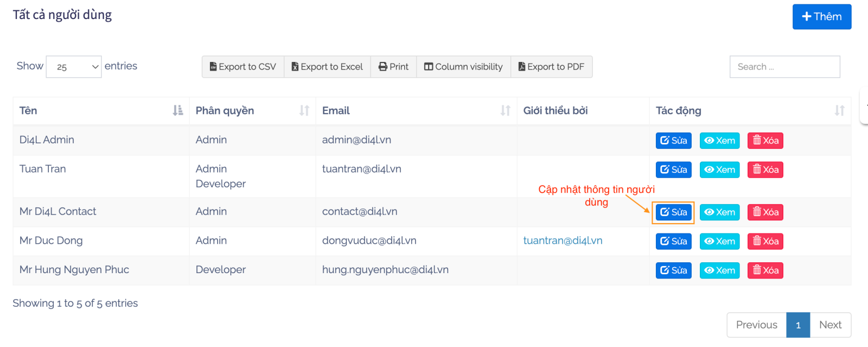Click the Thêm add user button

tap(821, 17)
